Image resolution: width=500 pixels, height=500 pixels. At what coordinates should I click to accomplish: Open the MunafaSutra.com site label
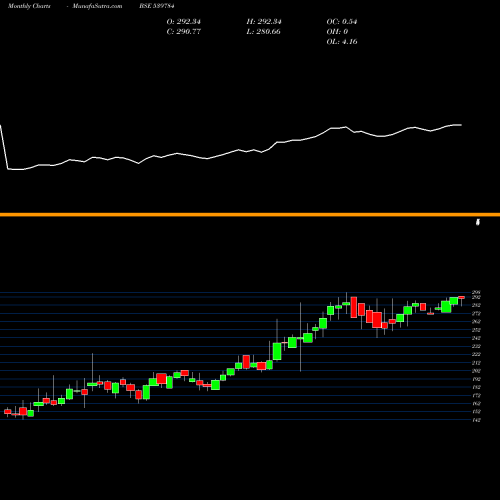click(97, 6)
